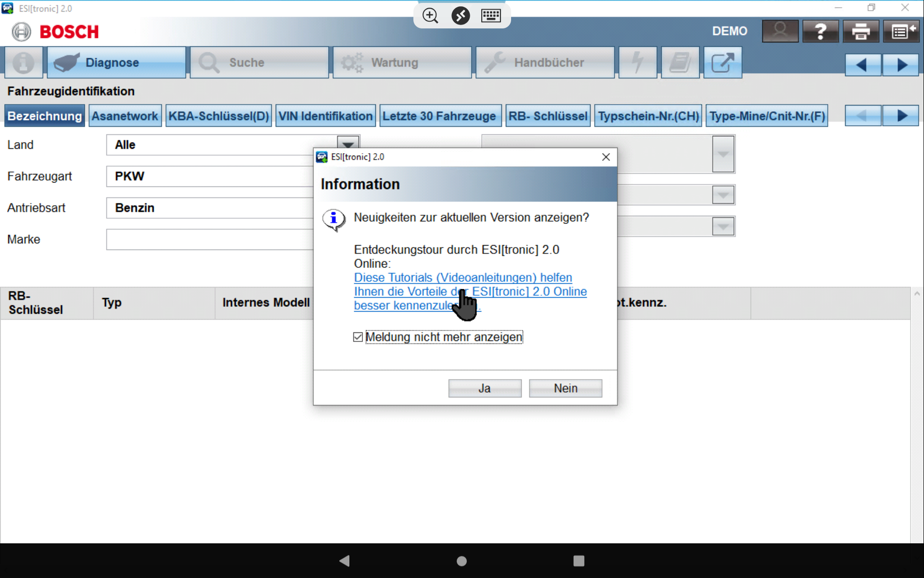Click the Internes Modell column header
This screenshot has height=578, width=924.
[265, 303]
